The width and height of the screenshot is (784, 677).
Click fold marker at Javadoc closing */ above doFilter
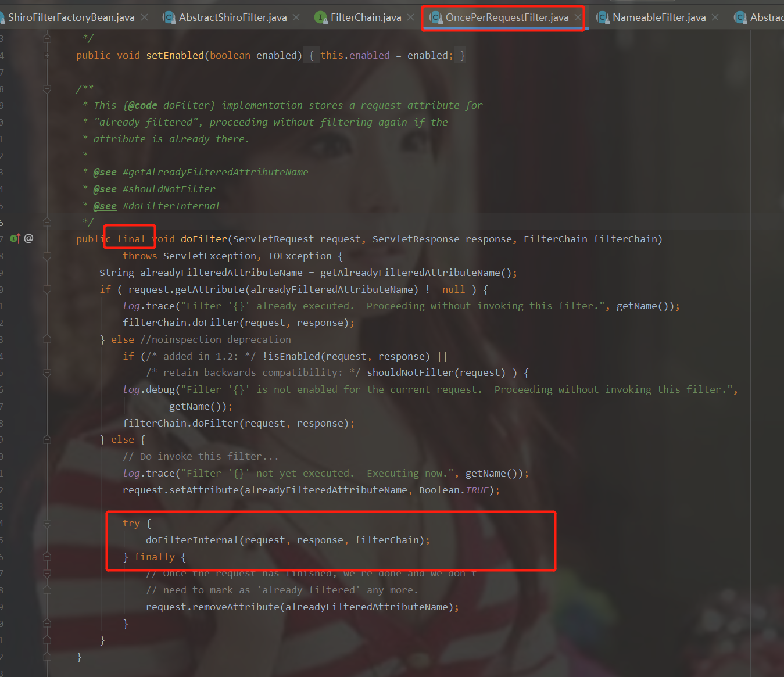(47, 222)
